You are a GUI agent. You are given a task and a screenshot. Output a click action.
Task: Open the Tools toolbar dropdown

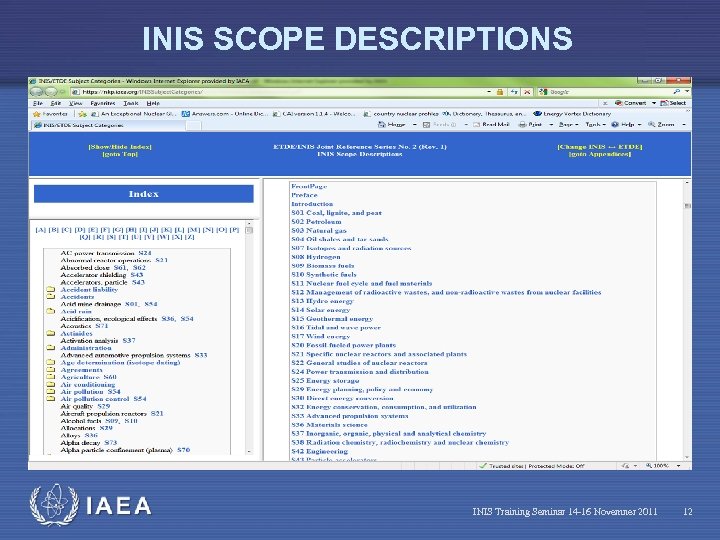coord(596,124)
